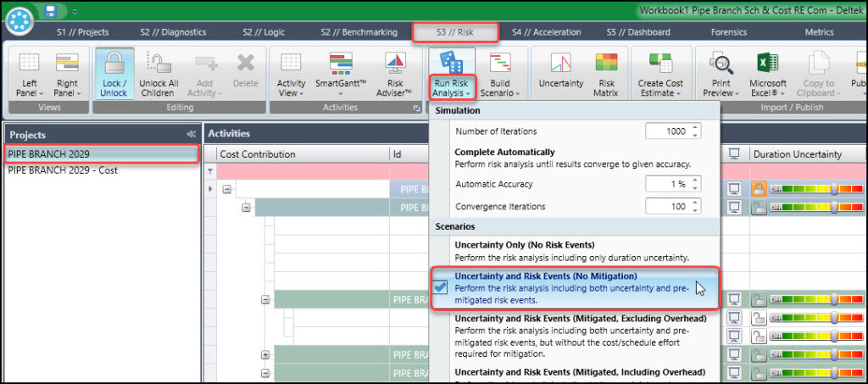Open the Metrics tab
This screenshot has width=868, height=384.
click(820, 32)
